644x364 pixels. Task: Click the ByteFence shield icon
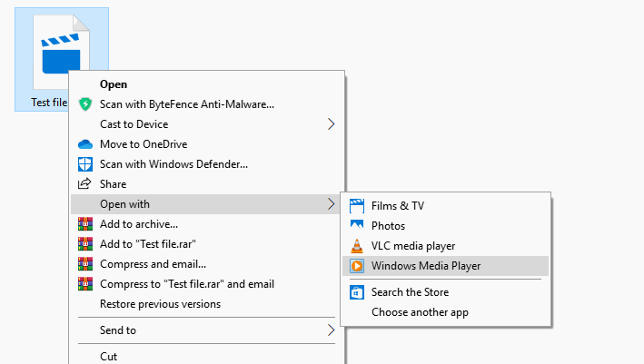85,104
